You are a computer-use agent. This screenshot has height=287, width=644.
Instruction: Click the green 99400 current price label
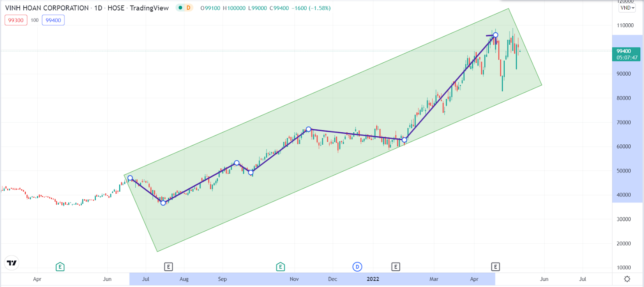pyautogui.click(x=624, y=51)
